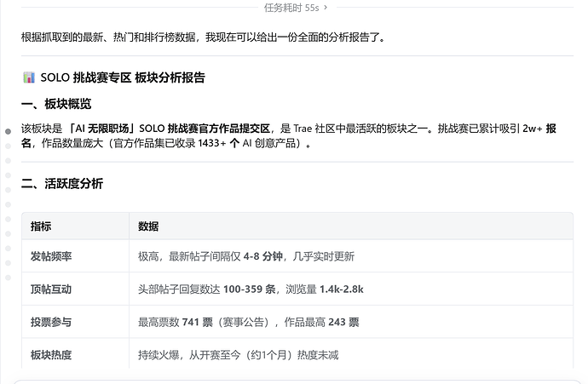
Task: Click the intro sentence starting 根据抓取到的最新
Action: pyautogui.click(x=204, y=37)
